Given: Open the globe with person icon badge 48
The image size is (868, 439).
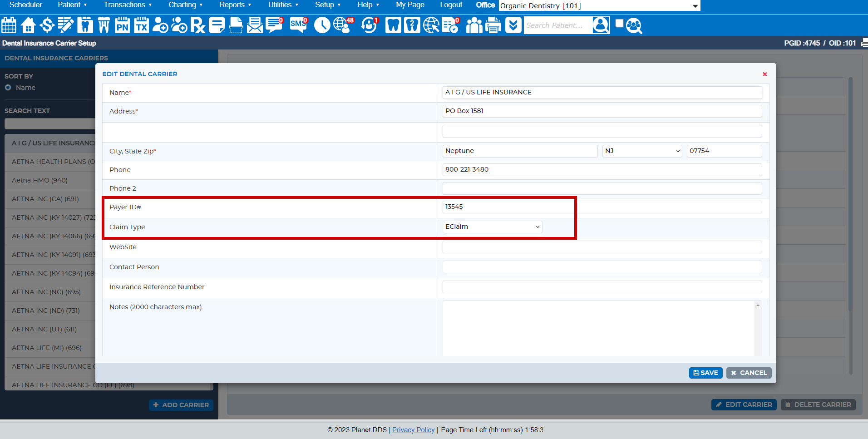Looking at the screenshot, I should (x=343, y=25).
